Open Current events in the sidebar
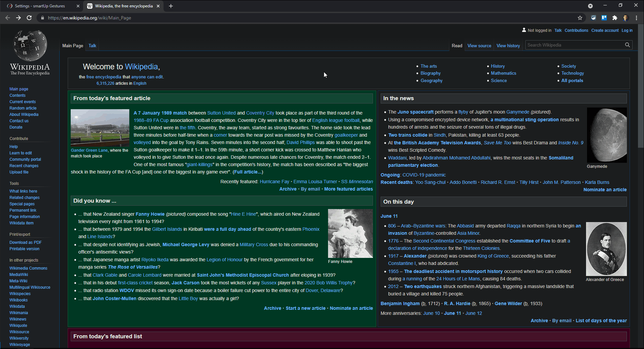 coord(22,102)
